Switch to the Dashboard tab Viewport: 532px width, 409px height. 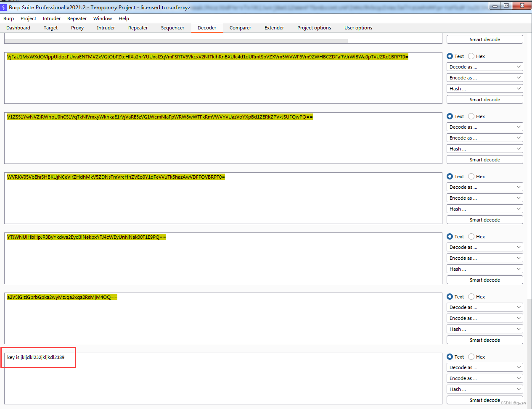(18, 28)
